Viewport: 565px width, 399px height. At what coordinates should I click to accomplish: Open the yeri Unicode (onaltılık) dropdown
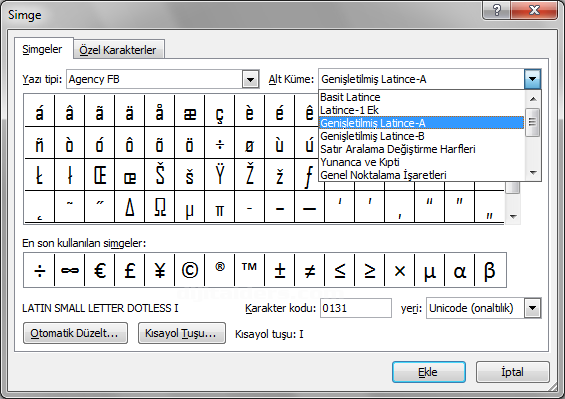coord(533,308)
